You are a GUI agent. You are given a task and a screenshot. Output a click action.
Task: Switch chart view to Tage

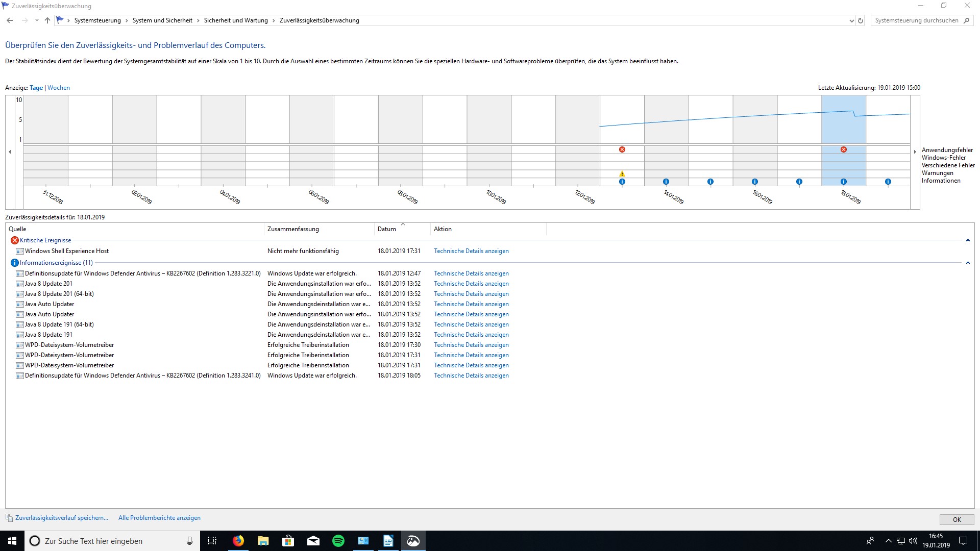coord(36,88)
